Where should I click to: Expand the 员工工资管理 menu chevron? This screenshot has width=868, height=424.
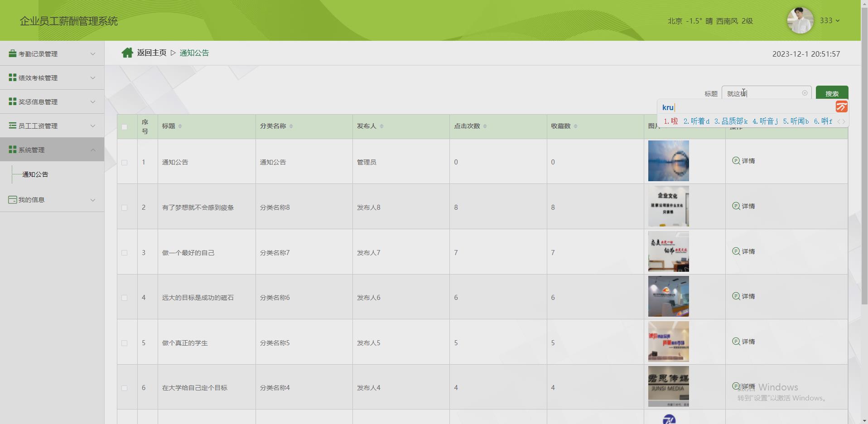click(93, 126)
